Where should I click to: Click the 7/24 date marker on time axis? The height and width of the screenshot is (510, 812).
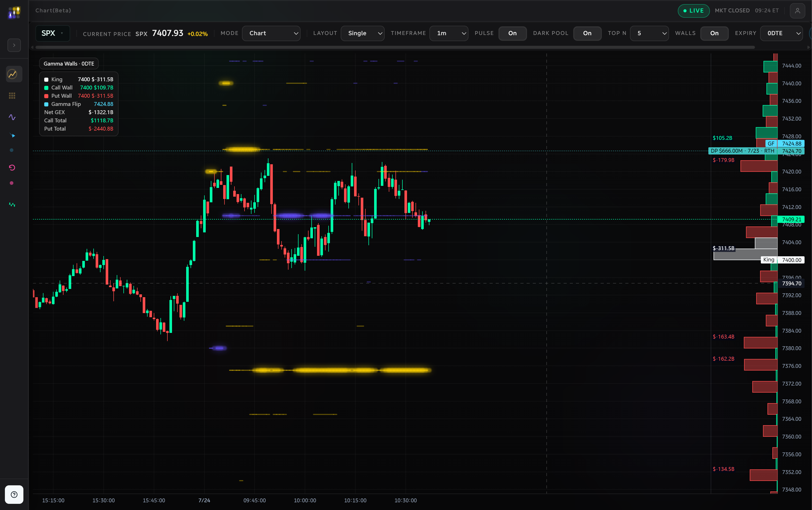click(x=204, y=500)
